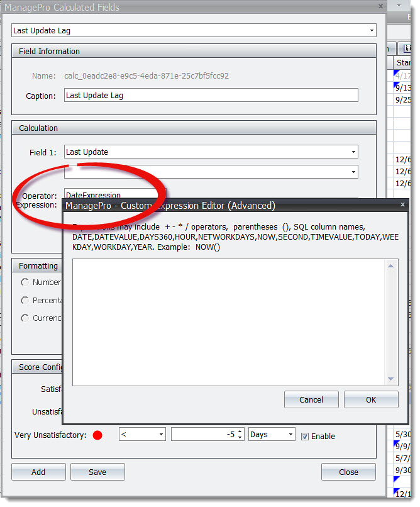Click inside the custom expression text area

pyautogui.click(x=228, y=322)
